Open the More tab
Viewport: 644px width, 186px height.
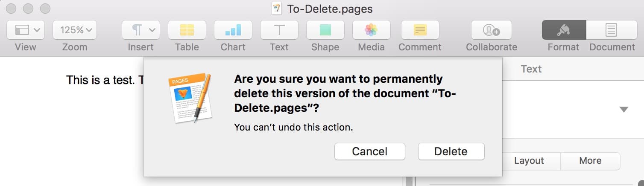[x=590, y=161]
